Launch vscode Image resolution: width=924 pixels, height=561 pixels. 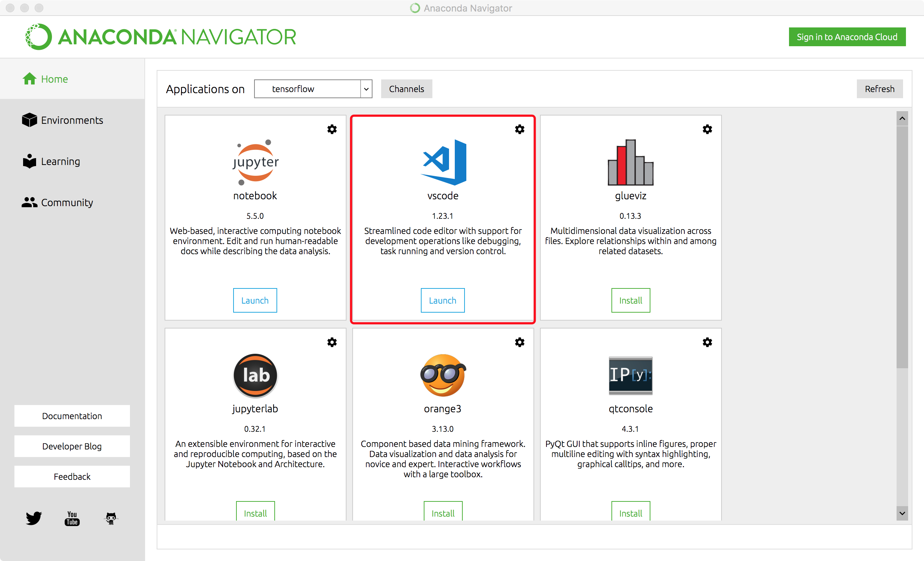[443, 300]
